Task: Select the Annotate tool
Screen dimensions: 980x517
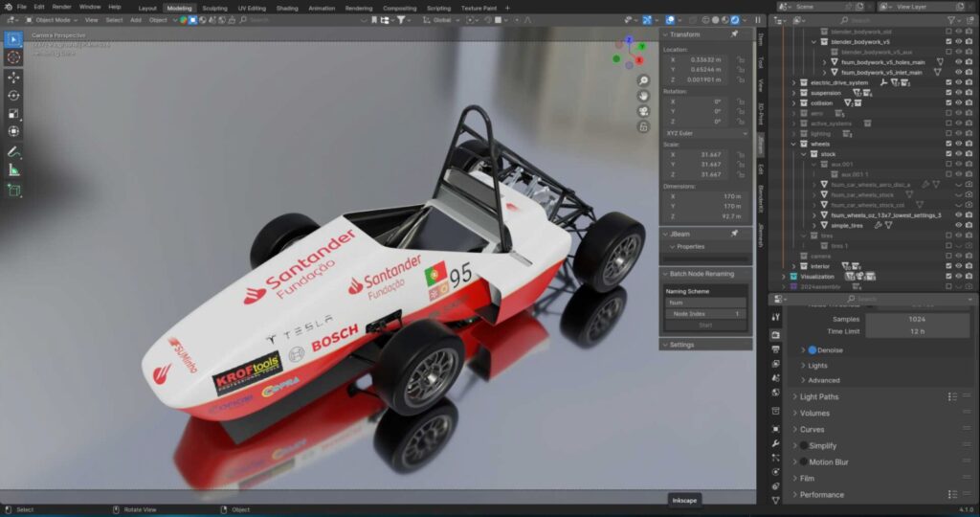Action: (13, 152)
